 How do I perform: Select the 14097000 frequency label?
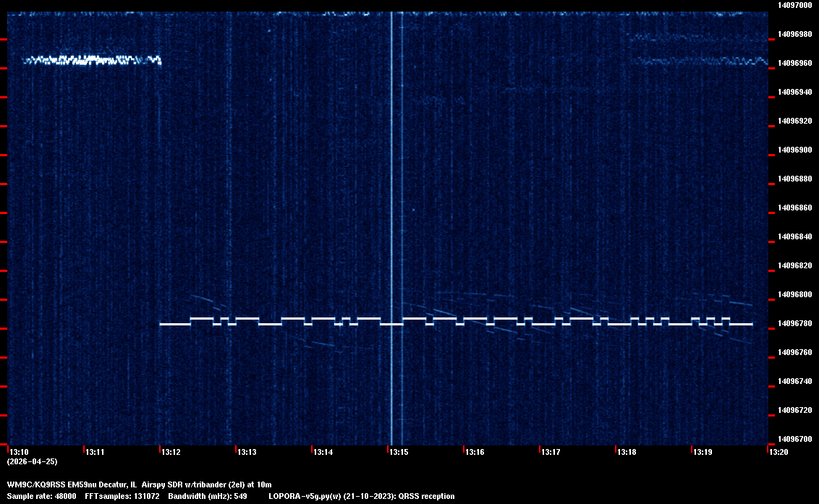tap(793, 5)
